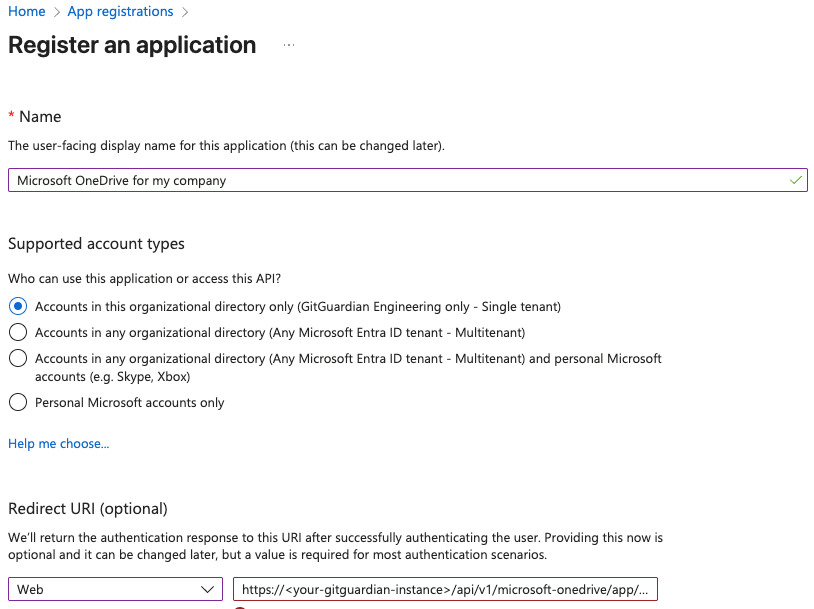Click the Supported account types heading
Image resolution: width=814 pixels, height=609 pixels.
(x=96, y=244)
